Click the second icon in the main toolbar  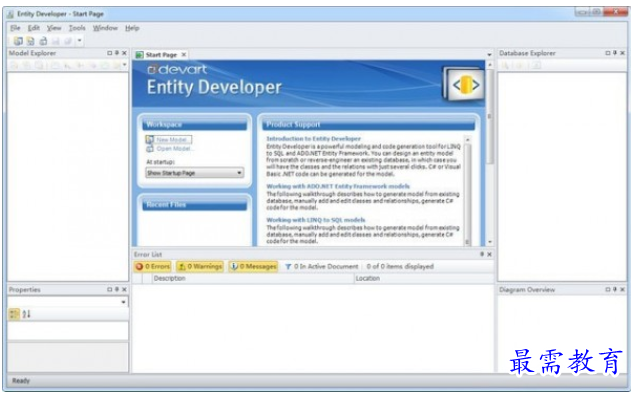coord(31,41)
